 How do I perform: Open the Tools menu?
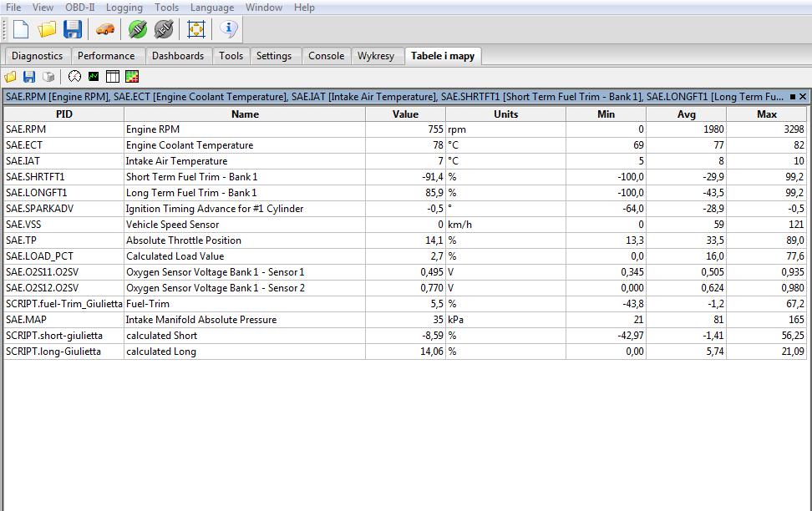(x=167, y=8)
